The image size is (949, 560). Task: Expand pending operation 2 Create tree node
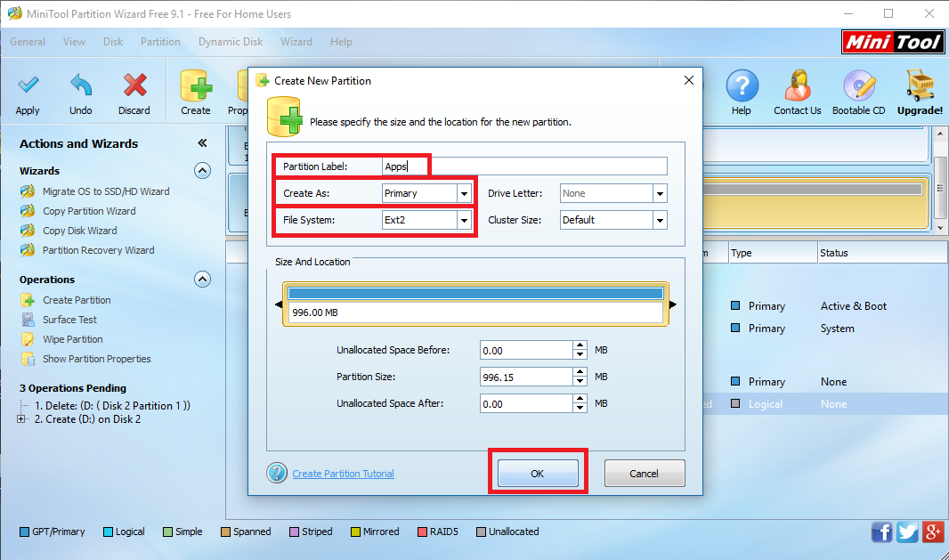(x=21, y=419)
